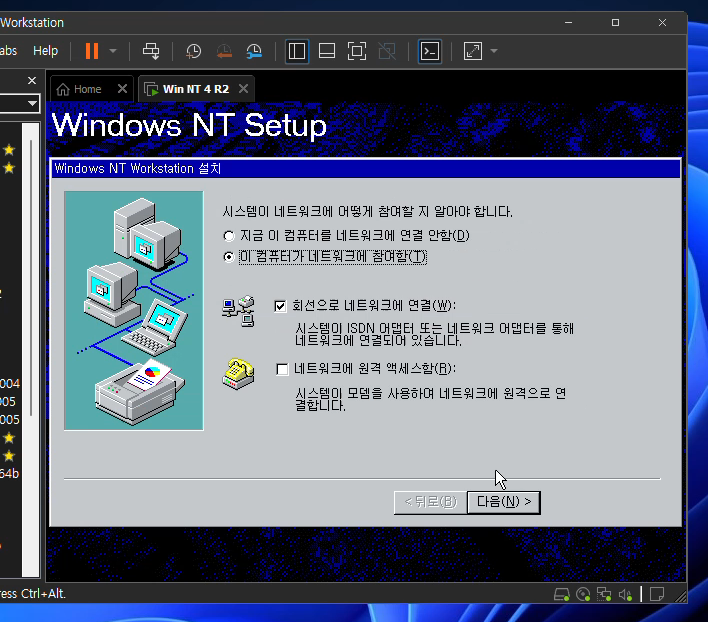Select the do-not-connect-to-network radio option (D)

(x=229, y=236)
